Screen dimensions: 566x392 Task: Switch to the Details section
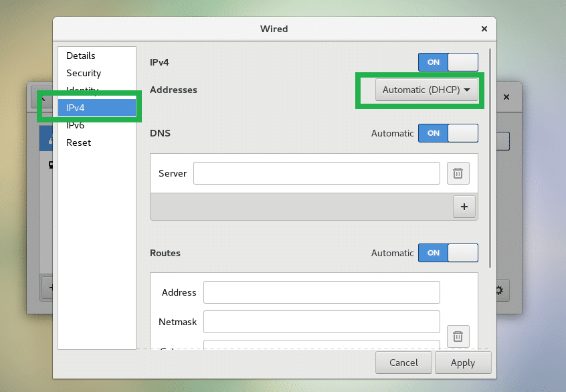coord(81,56)
